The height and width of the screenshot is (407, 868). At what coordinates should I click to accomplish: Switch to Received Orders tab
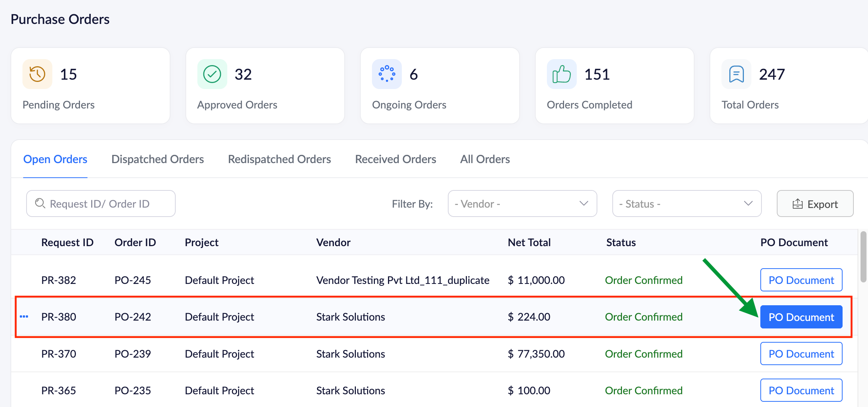[395, 159]
